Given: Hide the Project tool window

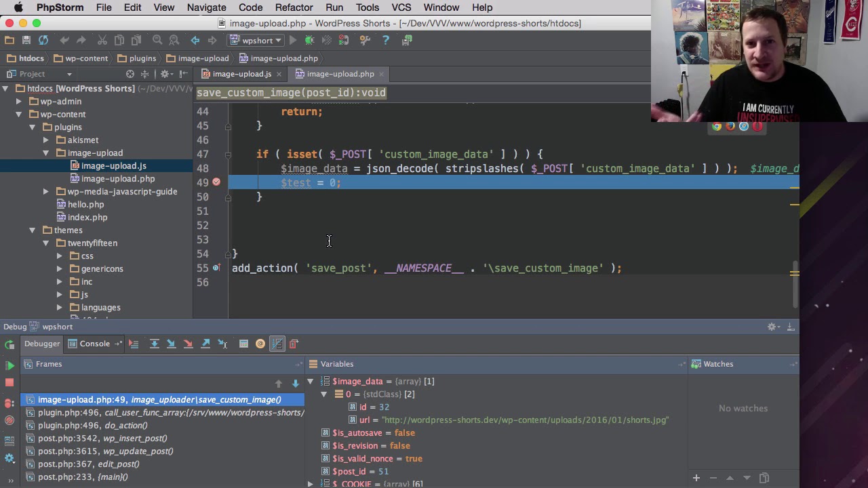Looking at the screenshot, I should coord(184,74).
